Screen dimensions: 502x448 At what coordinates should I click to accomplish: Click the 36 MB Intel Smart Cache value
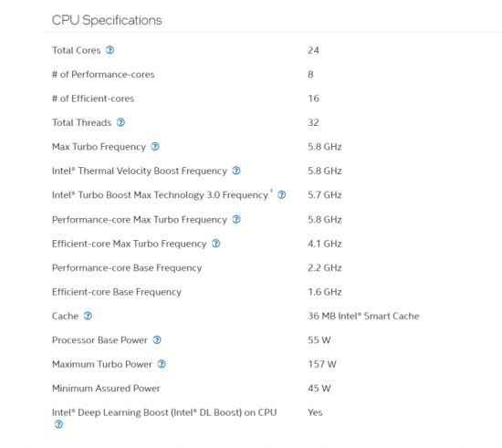(363, 317)
